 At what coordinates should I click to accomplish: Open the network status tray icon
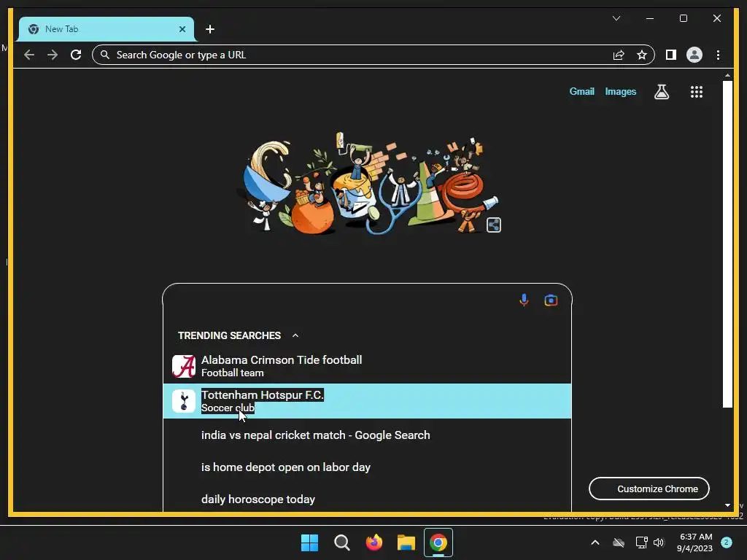641,542
